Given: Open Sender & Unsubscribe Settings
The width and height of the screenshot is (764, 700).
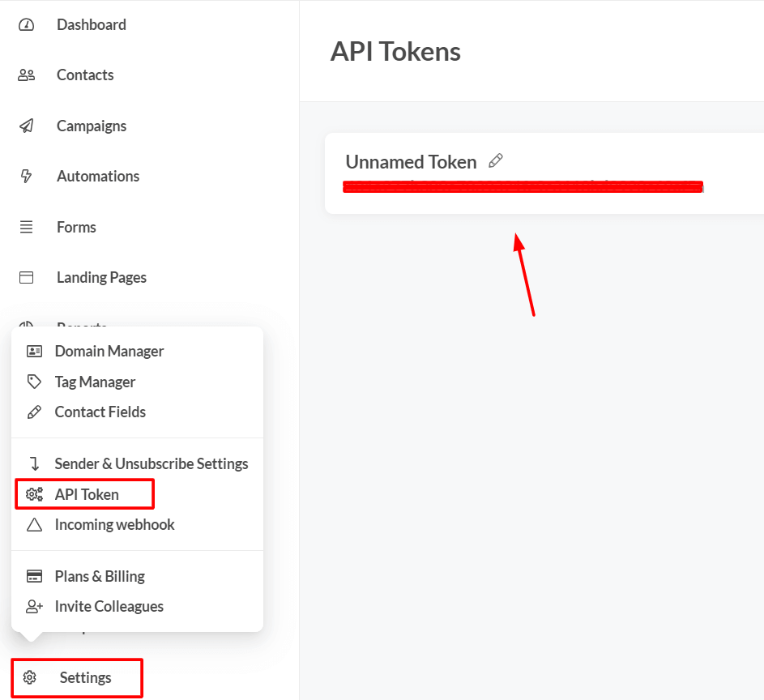Looking at the screenshot, I should (151, 463).
